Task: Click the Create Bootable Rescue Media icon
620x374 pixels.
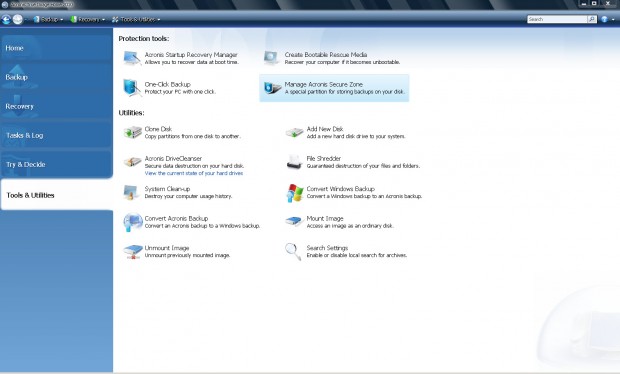Action: [x=271, y=58]
